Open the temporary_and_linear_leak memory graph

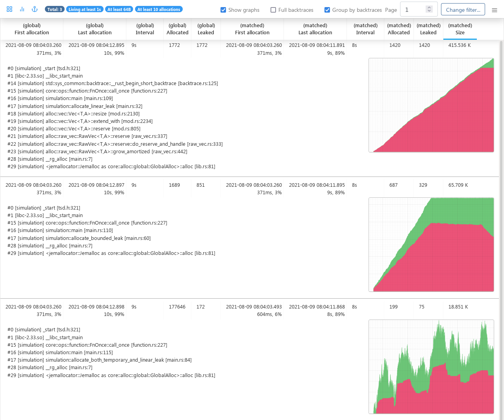tap(431, 367)
